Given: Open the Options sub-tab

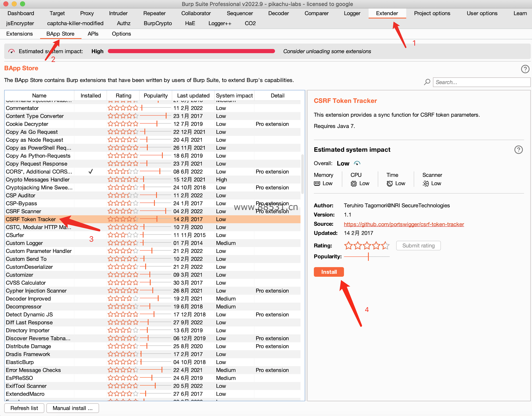Looking at the screenshot, I should (121, 34).
